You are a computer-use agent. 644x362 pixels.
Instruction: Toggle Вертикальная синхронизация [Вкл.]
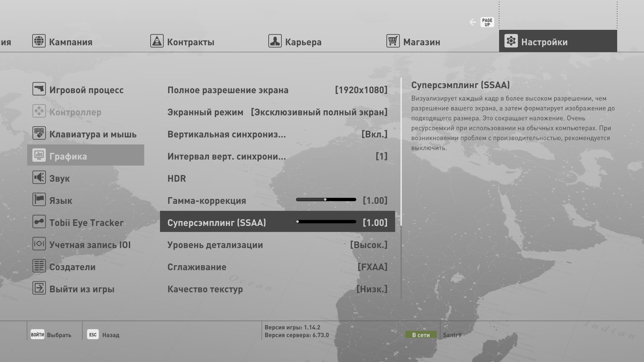(x=277, y=134)
